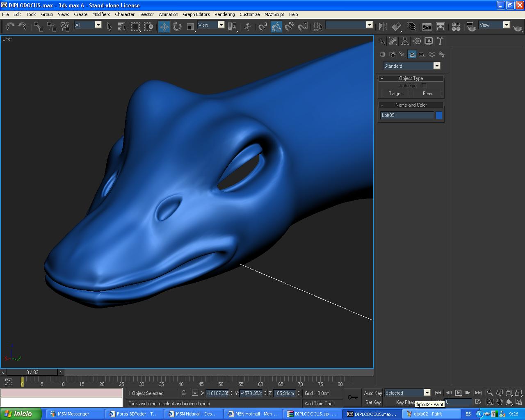Screen dimensions: 525x420
Task: Open the Material Editor icon
Action: click(x=456, y=27)
